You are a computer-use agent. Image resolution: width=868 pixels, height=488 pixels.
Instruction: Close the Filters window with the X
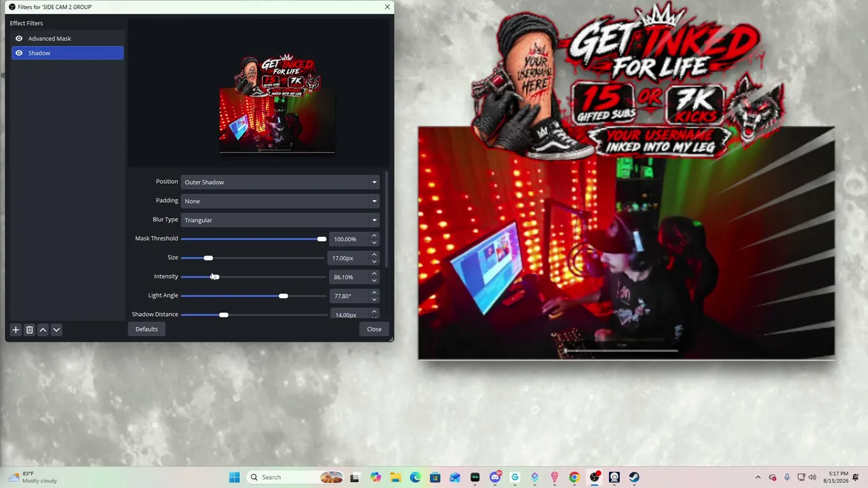[x=387, y=7]
